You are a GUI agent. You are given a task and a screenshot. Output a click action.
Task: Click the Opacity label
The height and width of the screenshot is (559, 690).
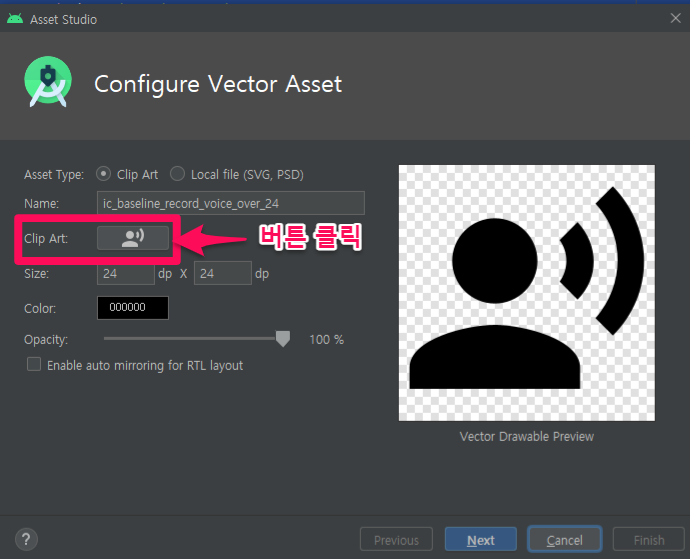46,339
